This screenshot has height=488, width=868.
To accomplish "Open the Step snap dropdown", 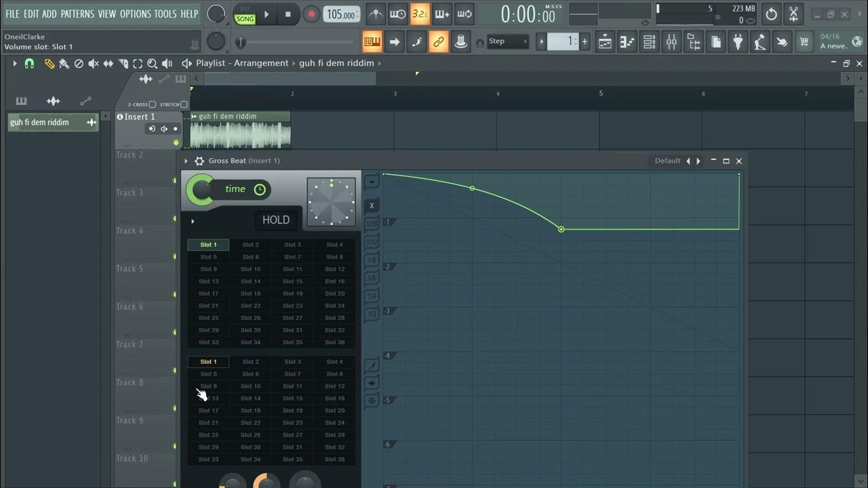I will (x=507, y=41).
